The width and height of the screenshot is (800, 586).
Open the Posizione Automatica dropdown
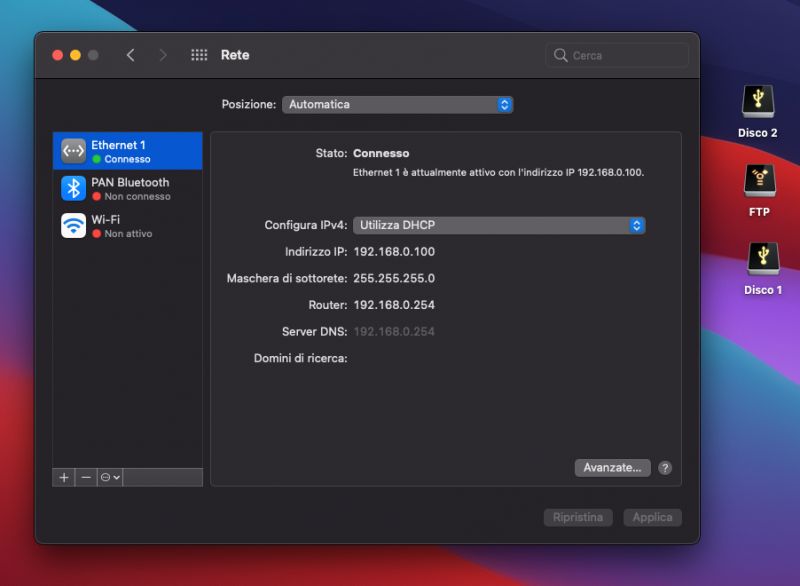[397, 105]
